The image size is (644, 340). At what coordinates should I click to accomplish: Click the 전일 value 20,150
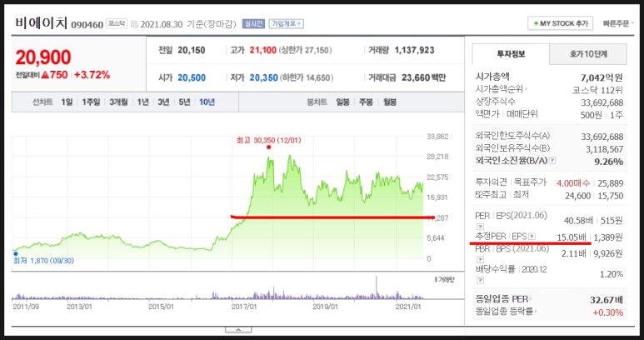coord(192,51)
